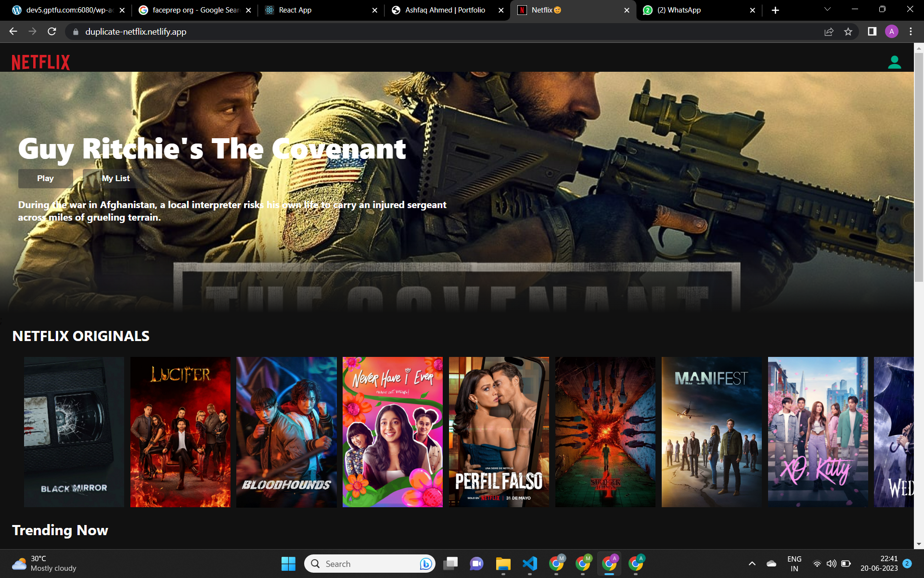Close the WhatsApp tab
Screen dimensions: 924x578
(x=753, y=10)
